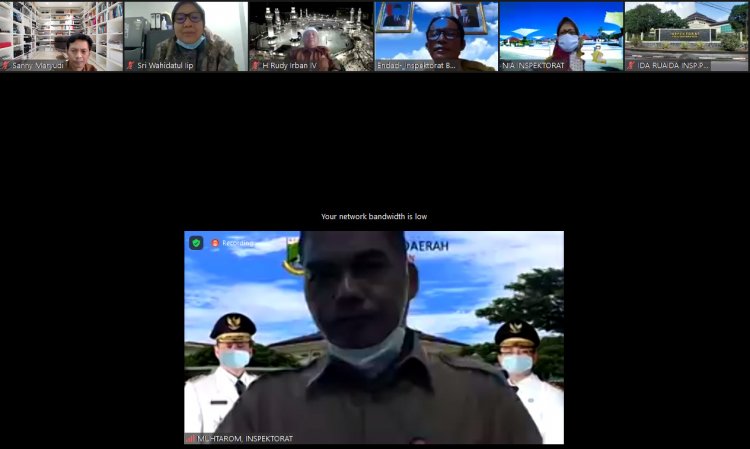Click Sanny Marjudi's muted microphone icon
The image size is (750, 449).
6,66
